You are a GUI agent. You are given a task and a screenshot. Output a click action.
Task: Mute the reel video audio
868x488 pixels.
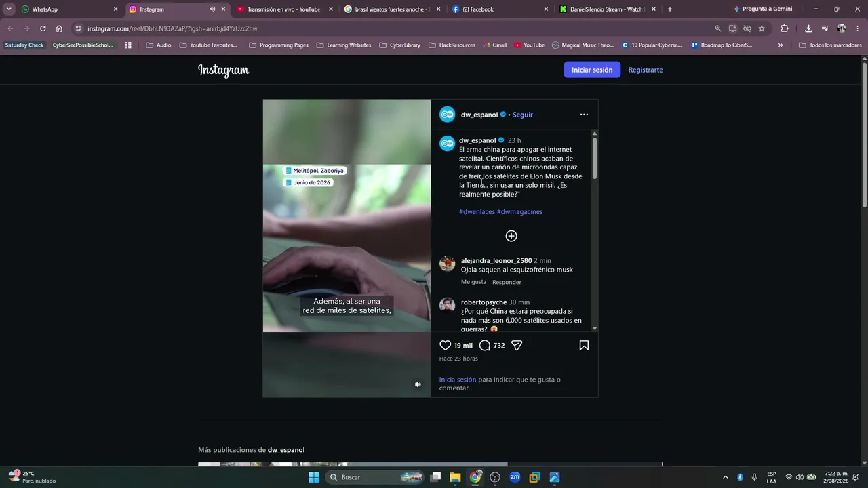tap(418, 384)
